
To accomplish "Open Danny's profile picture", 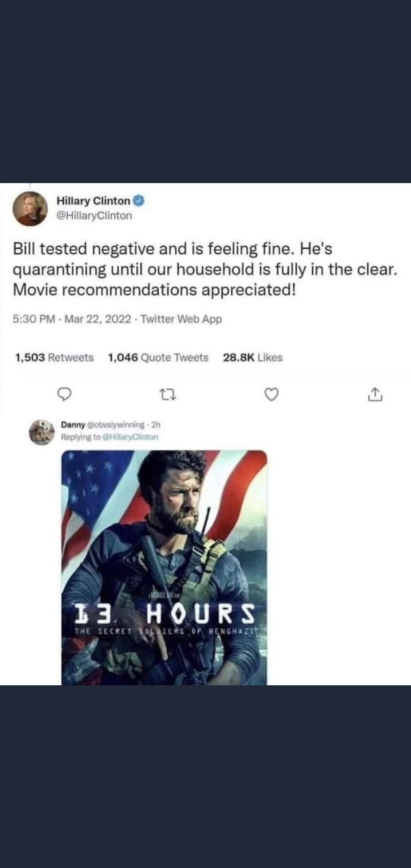I will click(41, 432).
